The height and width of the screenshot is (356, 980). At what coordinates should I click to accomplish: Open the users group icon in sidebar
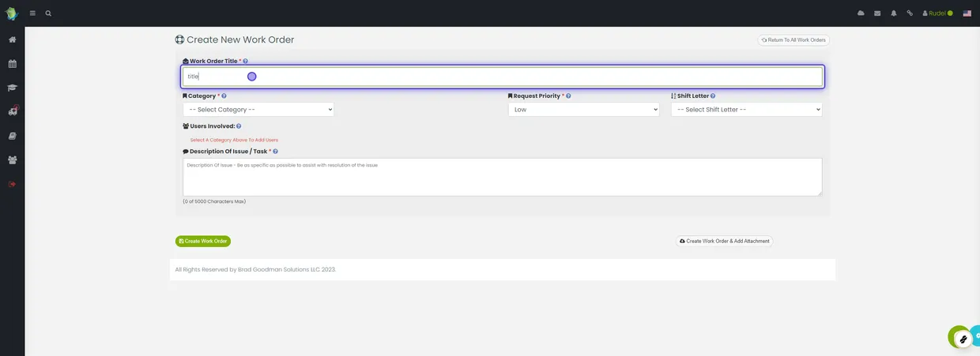(x=12, y=159)
